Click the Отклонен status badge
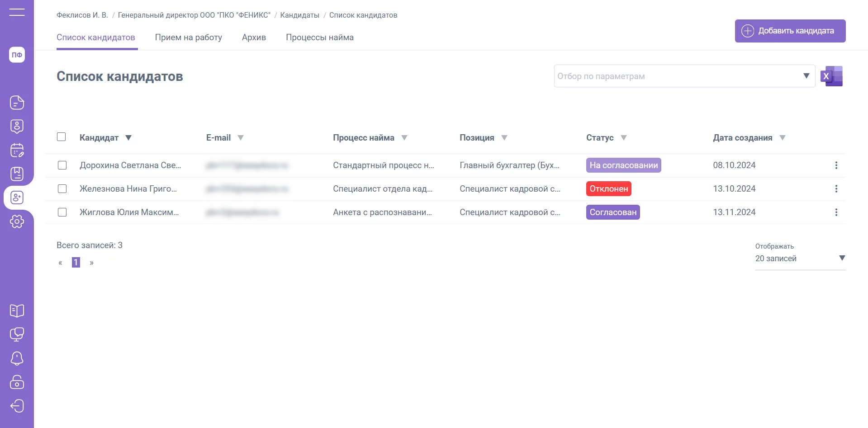This screenshot has height=428, width=868. point(608,189)
